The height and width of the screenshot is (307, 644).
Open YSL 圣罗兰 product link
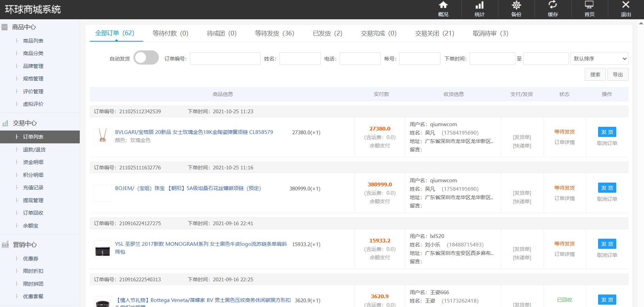pyautogui.click(x=201, y=248)
